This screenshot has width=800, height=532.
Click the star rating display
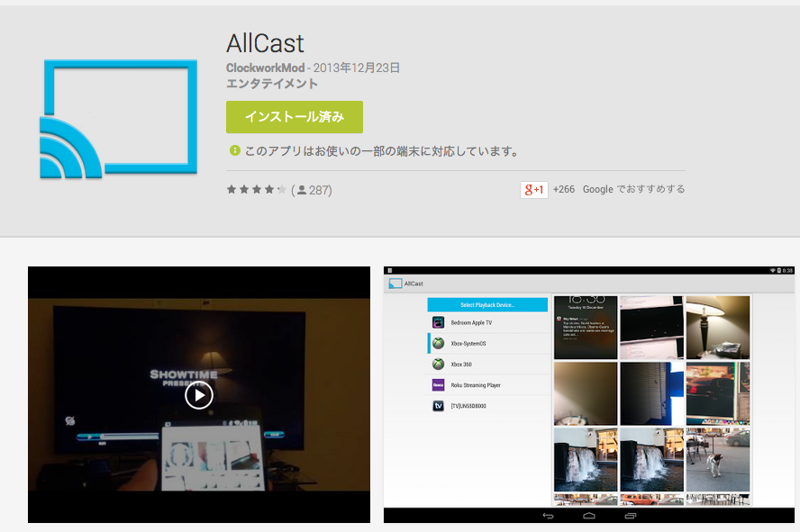tap(256, 190)
